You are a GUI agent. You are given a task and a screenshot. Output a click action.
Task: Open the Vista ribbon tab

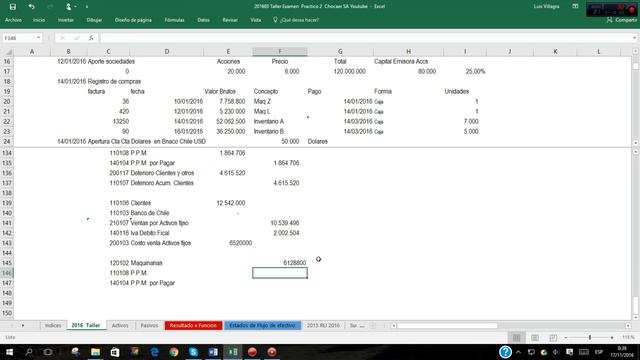256,20
